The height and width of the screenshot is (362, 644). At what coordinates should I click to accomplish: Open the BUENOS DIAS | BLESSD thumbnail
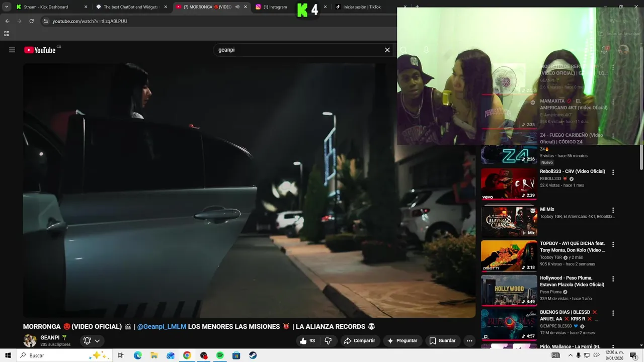click(509, 324)
